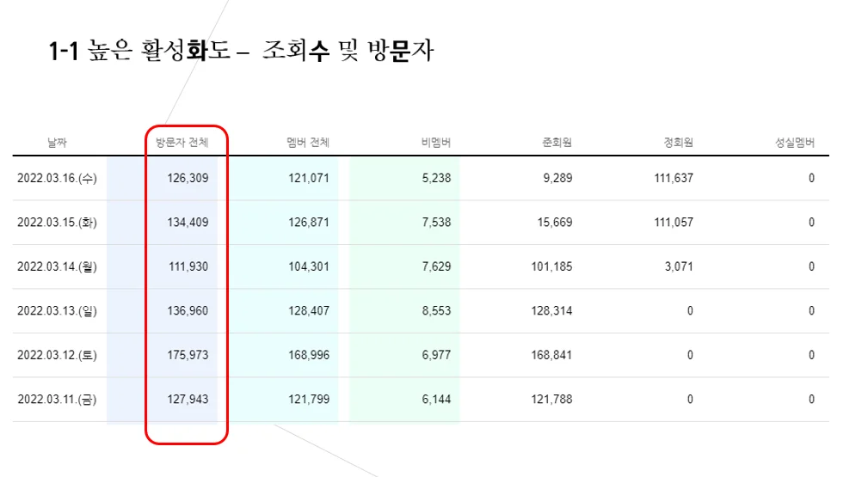Select 성실멤버 zero in the 03.14 row

811,266
